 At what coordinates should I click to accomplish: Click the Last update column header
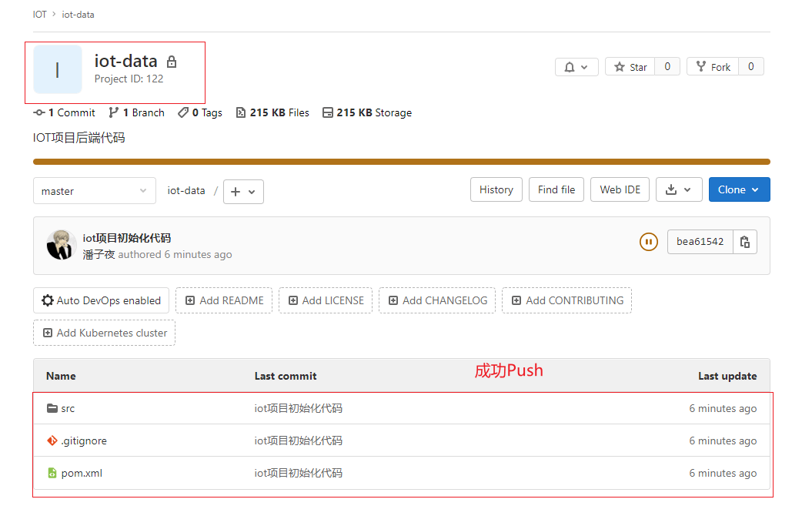pyautogui.click(x=727, y=377)
